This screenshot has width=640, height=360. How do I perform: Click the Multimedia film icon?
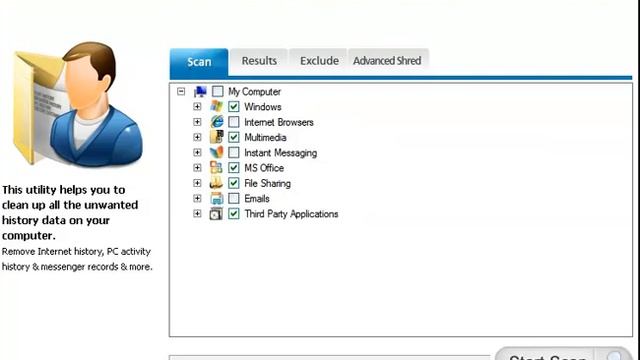216,137
